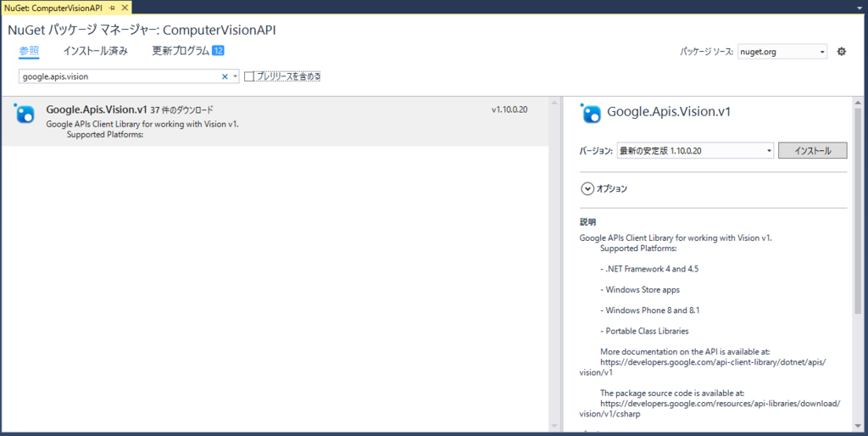Click the インストール button

(x=813, y=151)
